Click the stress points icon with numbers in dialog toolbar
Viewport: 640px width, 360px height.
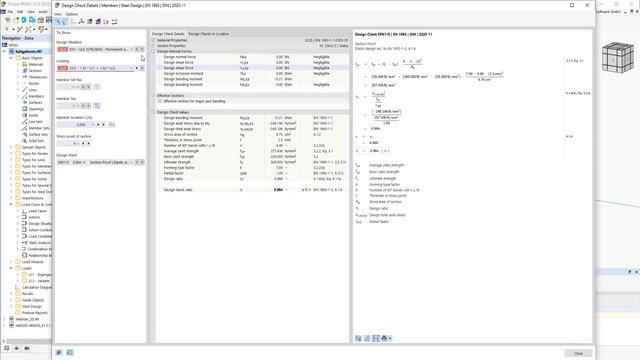(x=106, y=22)
